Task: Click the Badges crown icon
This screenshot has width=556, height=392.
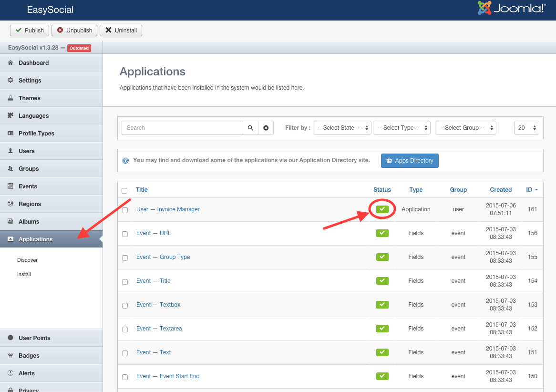Action: point(10,355)
